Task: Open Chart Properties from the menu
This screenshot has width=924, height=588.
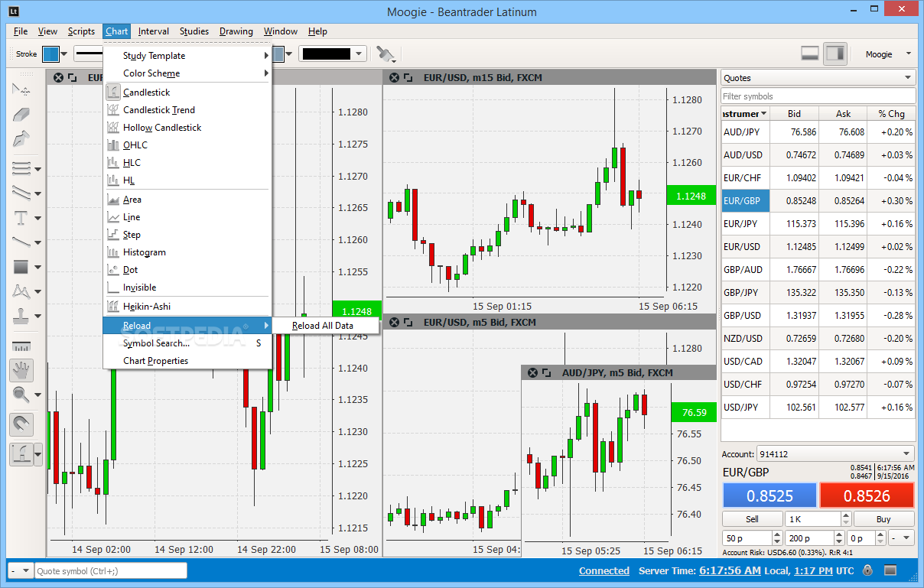Action: coord(187,361)
